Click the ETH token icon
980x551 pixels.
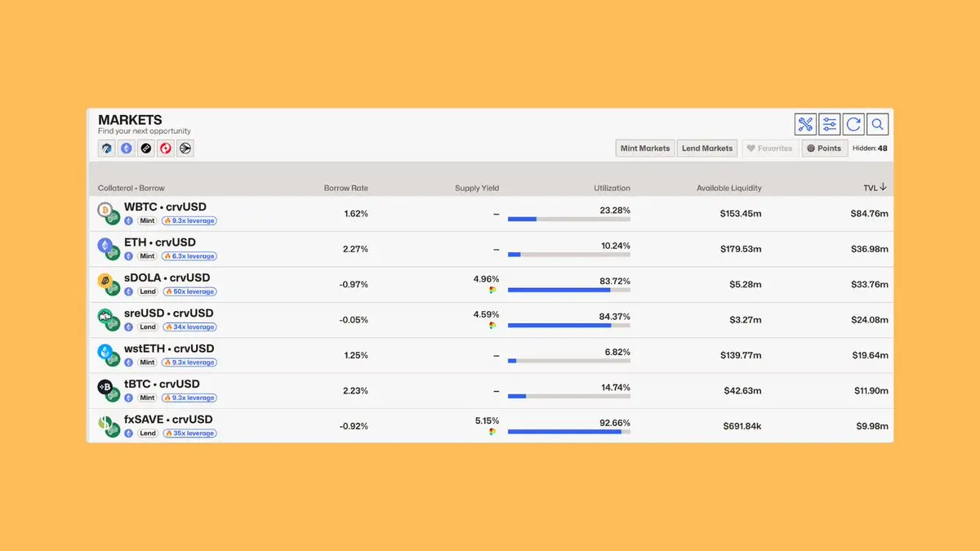pos(105,245)
